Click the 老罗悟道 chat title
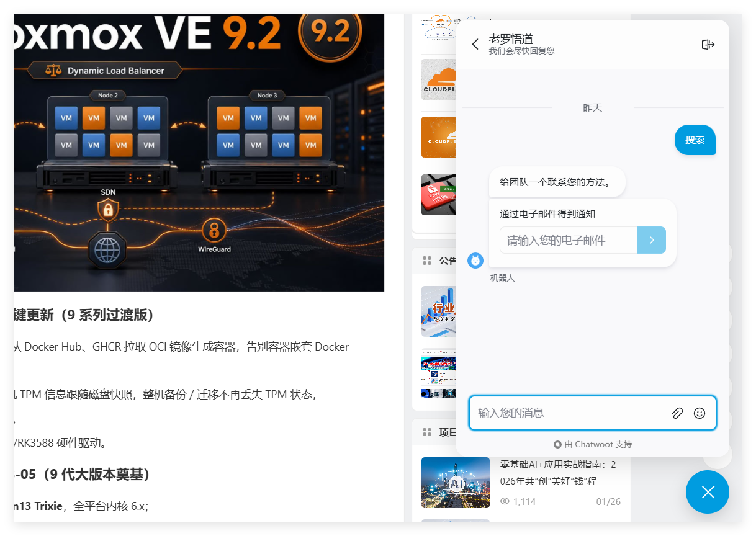Viewport: 756px width, 536px height. [511, 39]
